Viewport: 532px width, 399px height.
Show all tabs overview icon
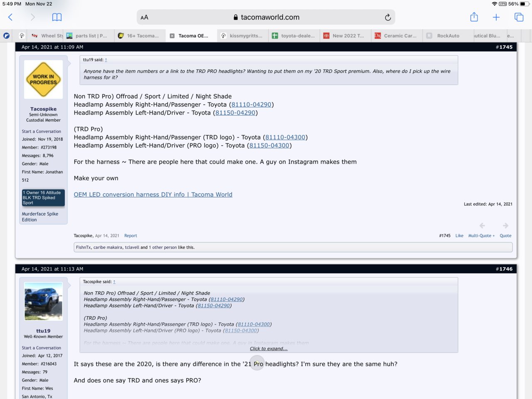click(519, 17)
